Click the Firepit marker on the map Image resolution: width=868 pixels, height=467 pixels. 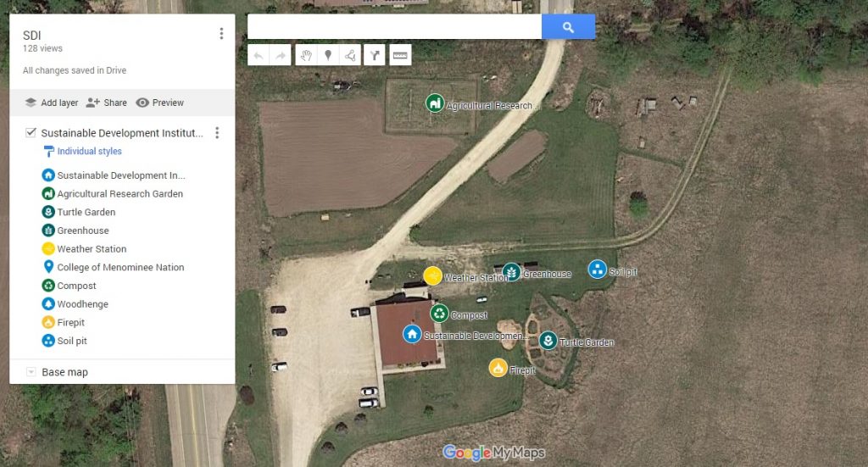(x=498, y=367)
